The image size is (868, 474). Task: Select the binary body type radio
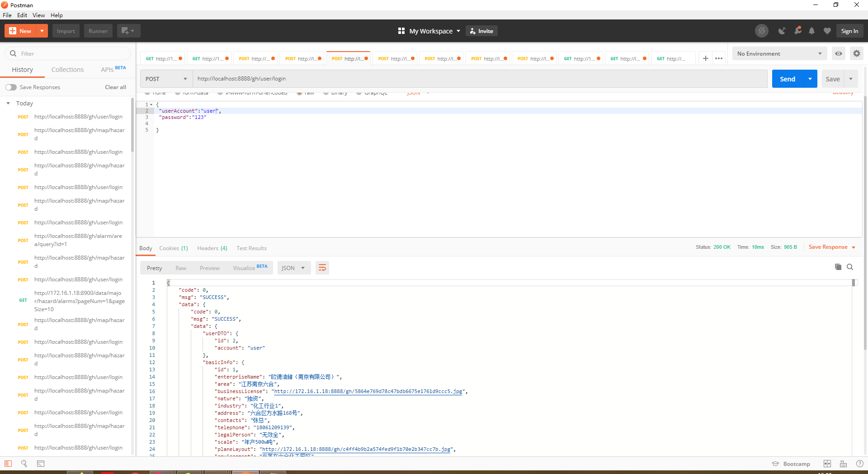coord(326,93)
